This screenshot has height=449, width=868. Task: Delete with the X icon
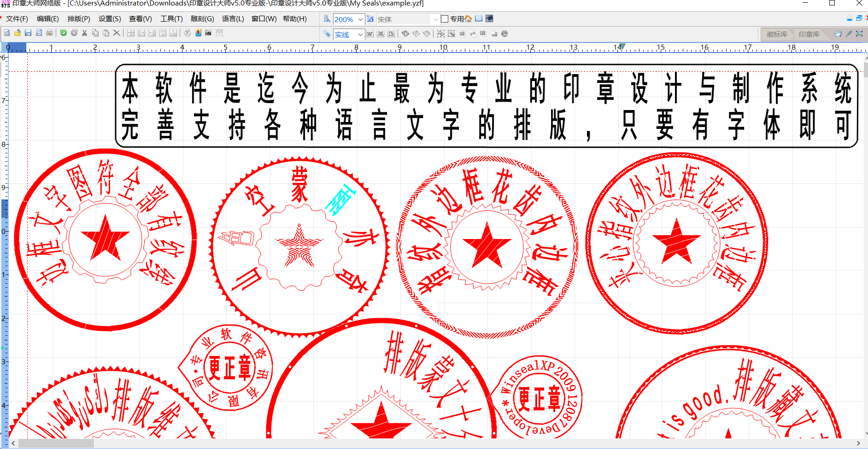click(117, 33)
